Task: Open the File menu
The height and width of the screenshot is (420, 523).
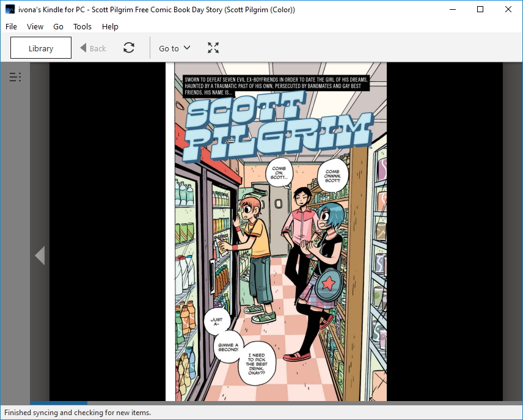Action: tap(10, 26)
